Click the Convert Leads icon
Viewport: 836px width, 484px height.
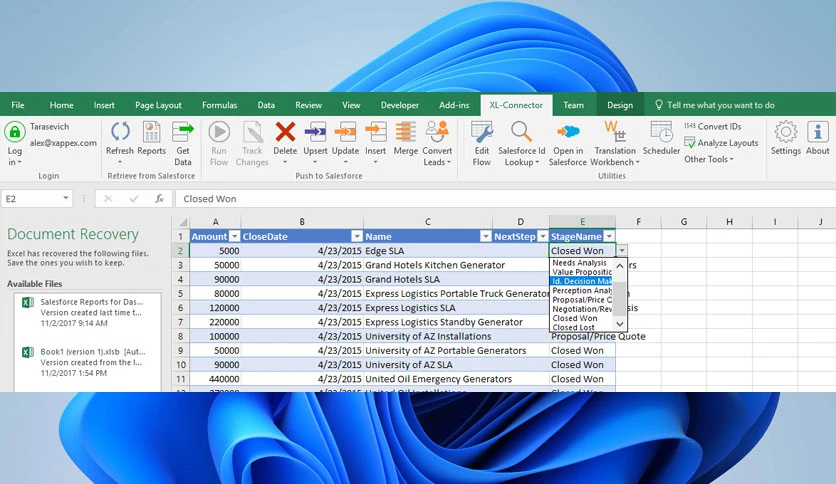(437, 131)
